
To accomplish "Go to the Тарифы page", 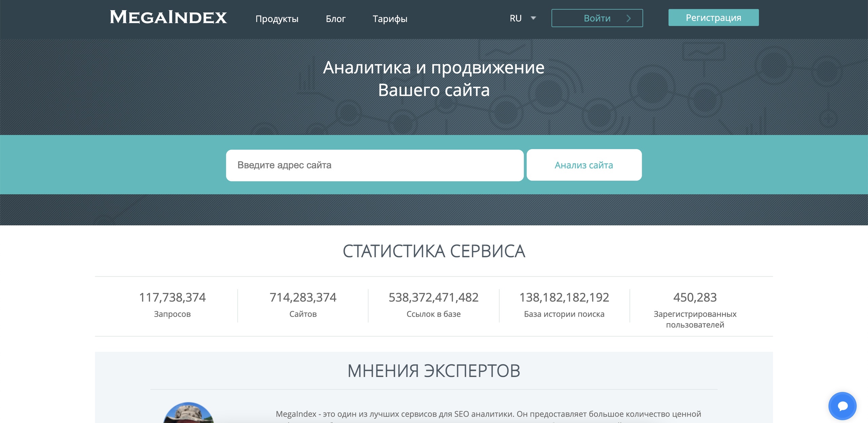I will pyautogui.click(x=390, y=19).
